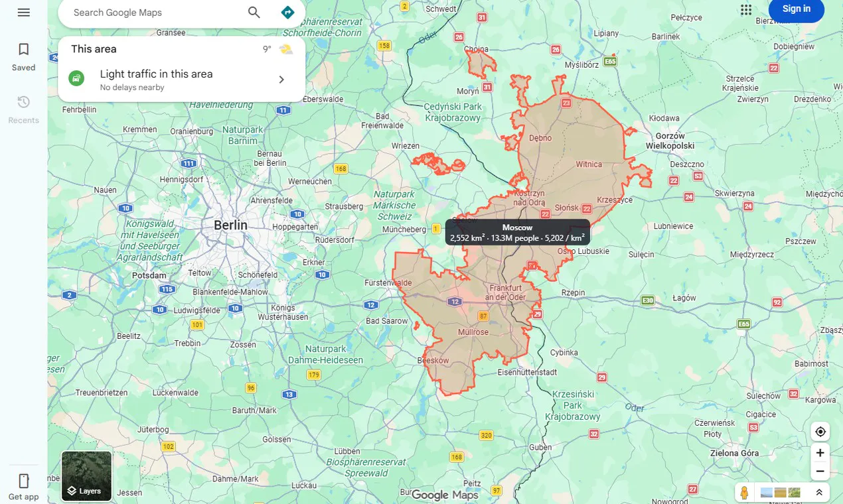The width and height of the screenshot is (843, 504).
Task: Click the E65 route shield near Myślibórz
Action: [x=610, y=62]
